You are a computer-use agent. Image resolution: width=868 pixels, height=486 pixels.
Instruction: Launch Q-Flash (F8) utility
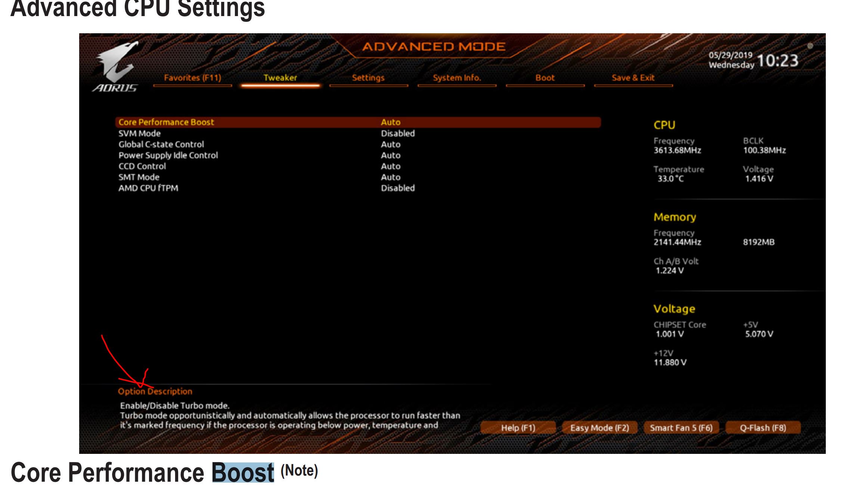(763, 428)
